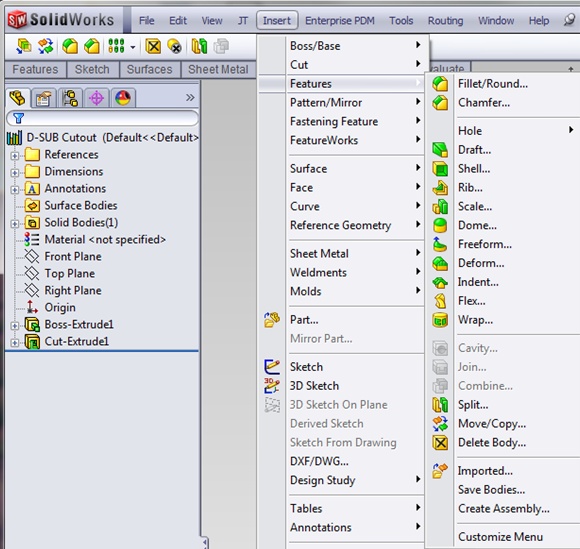Open the Tools menu

401,21
